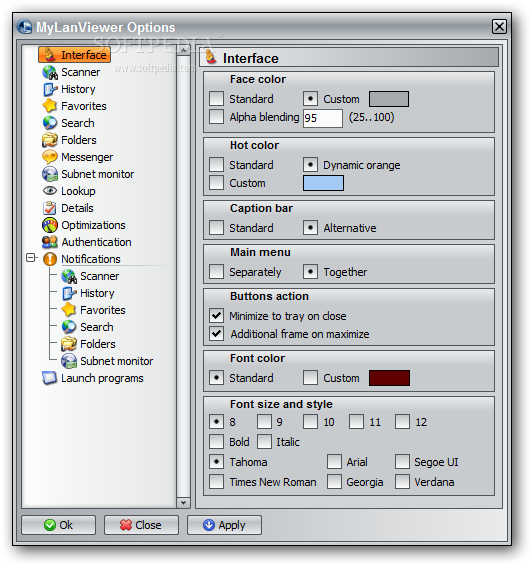Click the History icon under Notifications

tap(69, 293)
